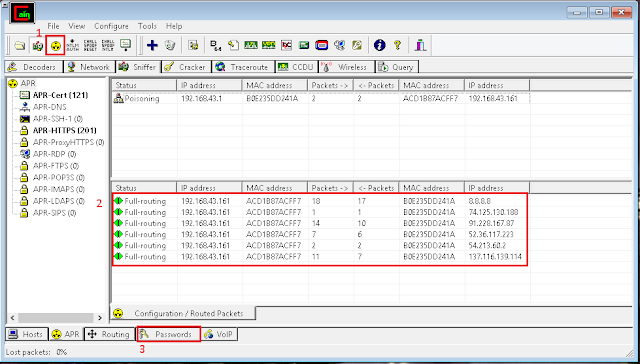Select the Configuration / Routed Packets tab
Viewport: 640px width, 364px height.
(x=183, y=313)
